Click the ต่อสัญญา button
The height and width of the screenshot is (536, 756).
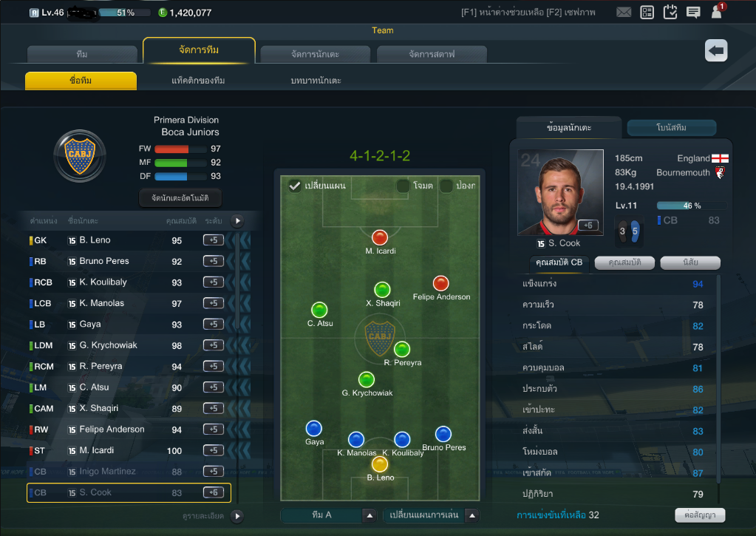coord(700,515)
